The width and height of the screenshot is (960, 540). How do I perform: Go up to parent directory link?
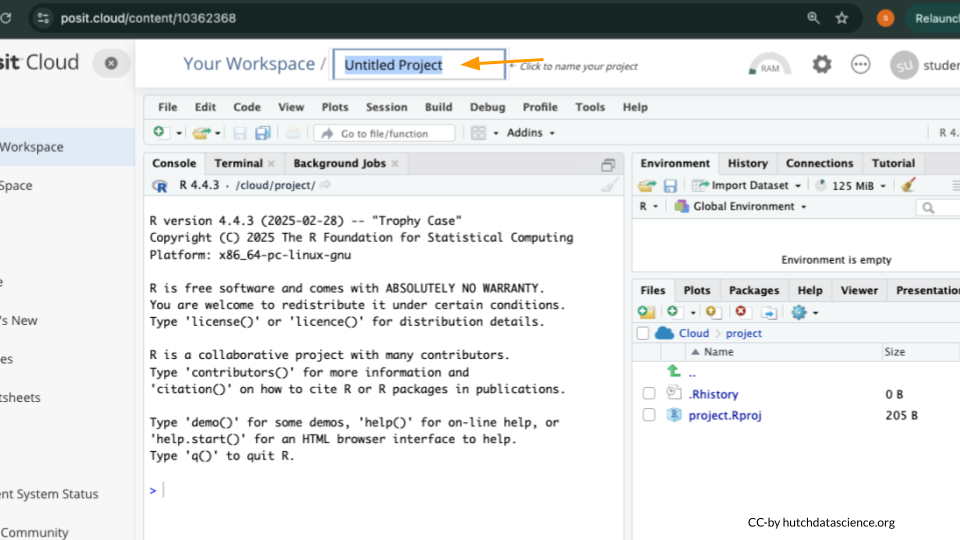pos(692,373)
